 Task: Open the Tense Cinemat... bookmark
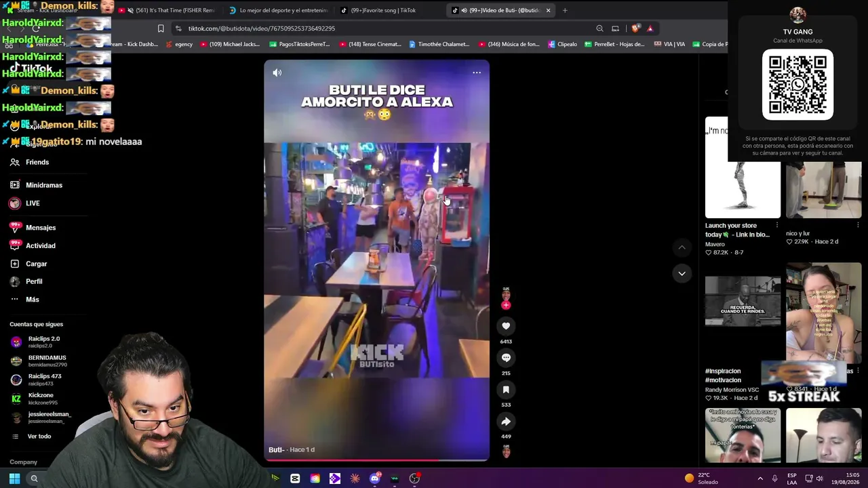pos(370,44)
